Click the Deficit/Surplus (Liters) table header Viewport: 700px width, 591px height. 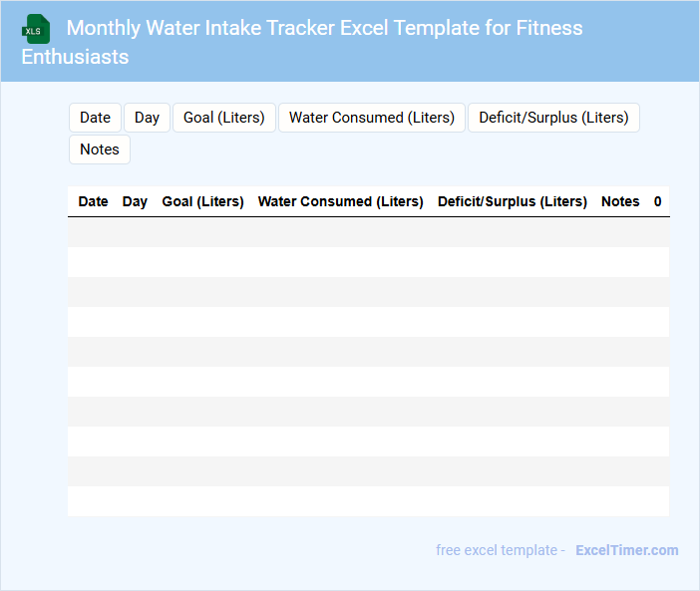click(x=512, y=201)
